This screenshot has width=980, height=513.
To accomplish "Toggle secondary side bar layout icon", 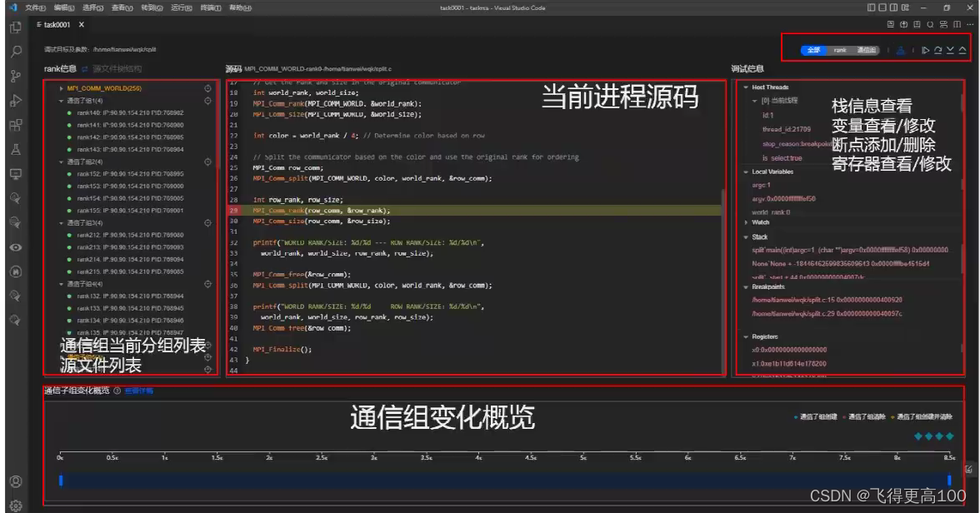I will point(893,7).
